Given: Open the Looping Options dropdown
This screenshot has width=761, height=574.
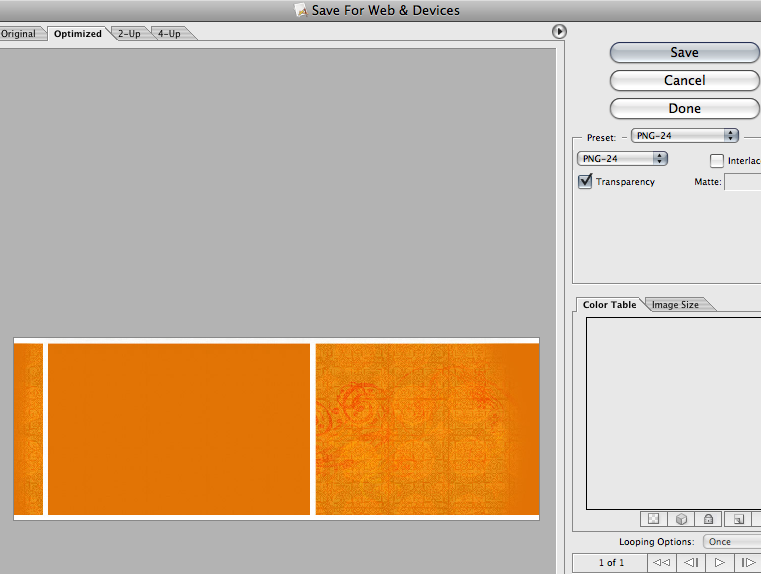Looking at the screenshot, I should click(x=732, y=541).
